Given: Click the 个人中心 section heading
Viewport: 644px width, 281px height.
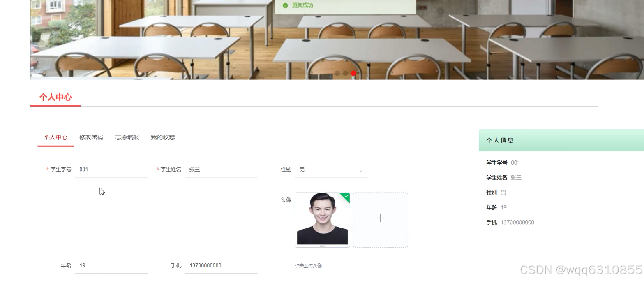Looking at the screenshot, I should click(x=55, y=97).
